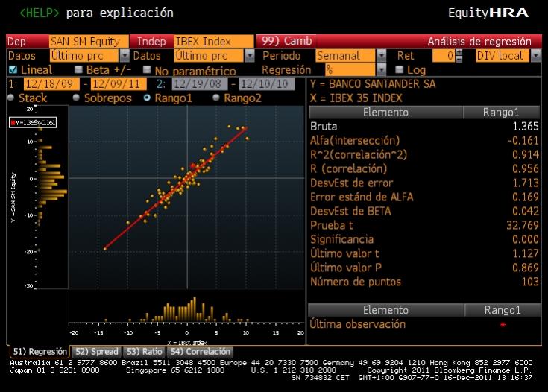Image resolution: width=548 pixels, height=392 pixels.
Task: Select the Significancia row
Action: point(424,239)
